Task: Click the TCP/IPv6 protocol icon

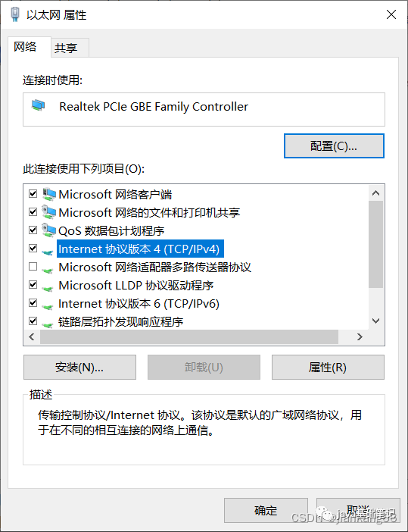Action: (x=48, y=306)
